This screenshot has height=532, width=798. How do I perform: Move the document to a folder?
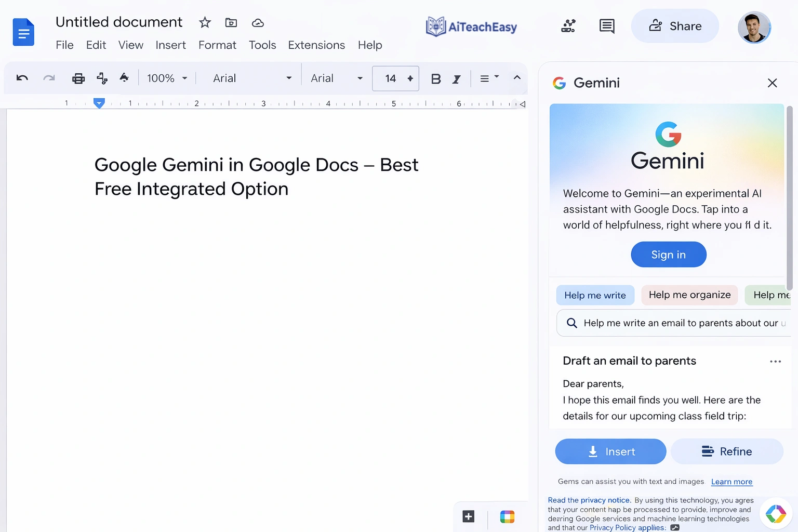click(231, 22)
